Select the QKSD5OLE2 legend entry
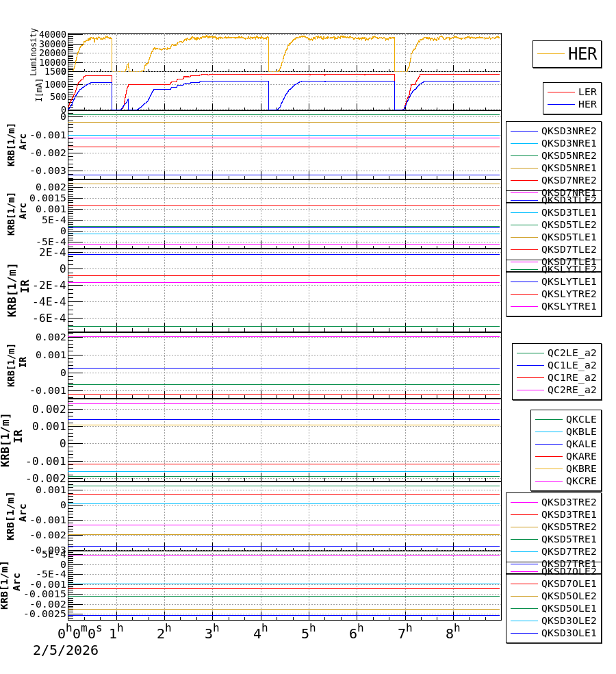Image resolution: width=616 pixels, height=674 pixels. [x=569, y=597]
